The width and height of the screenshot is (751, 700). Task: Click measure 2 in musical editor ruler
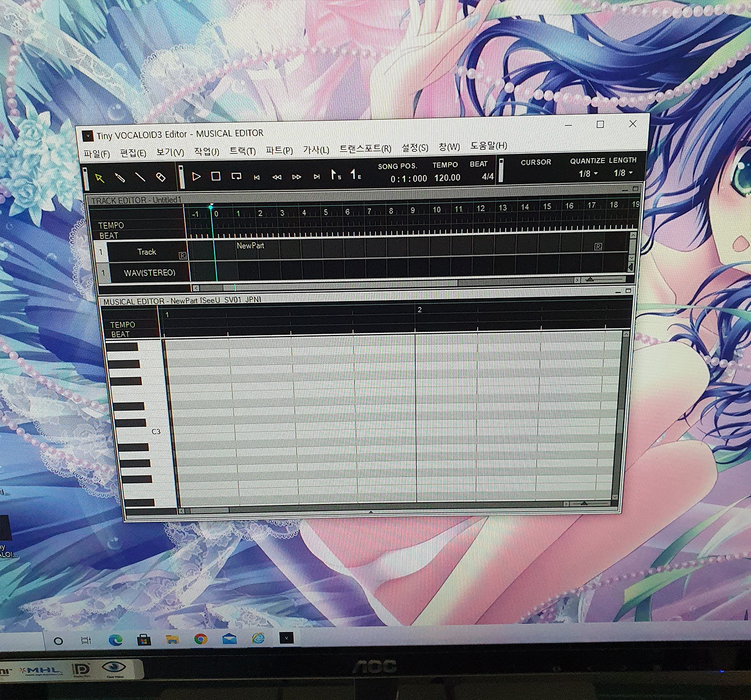(419, 310)
